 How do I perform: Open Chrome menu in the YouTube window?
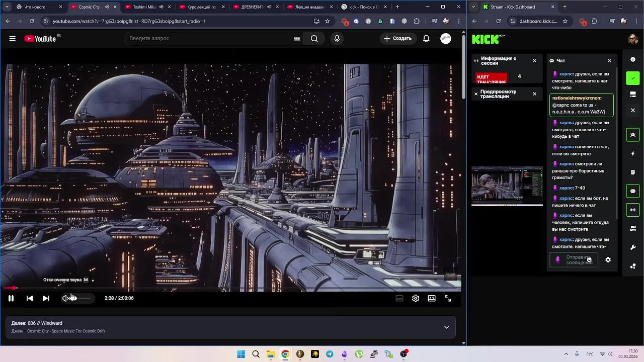click(x=459, y=21)
